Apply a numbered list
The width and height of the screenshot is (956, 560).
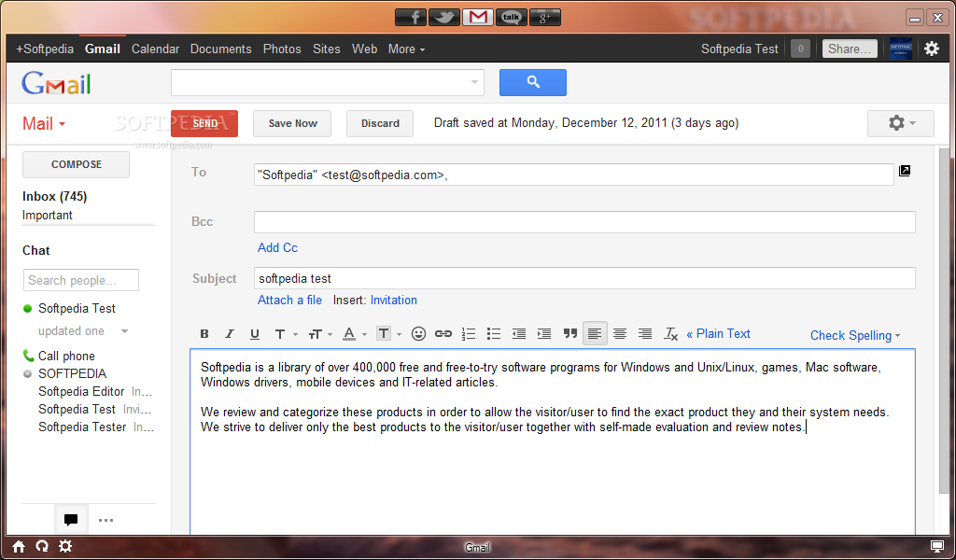click(469, 333)
